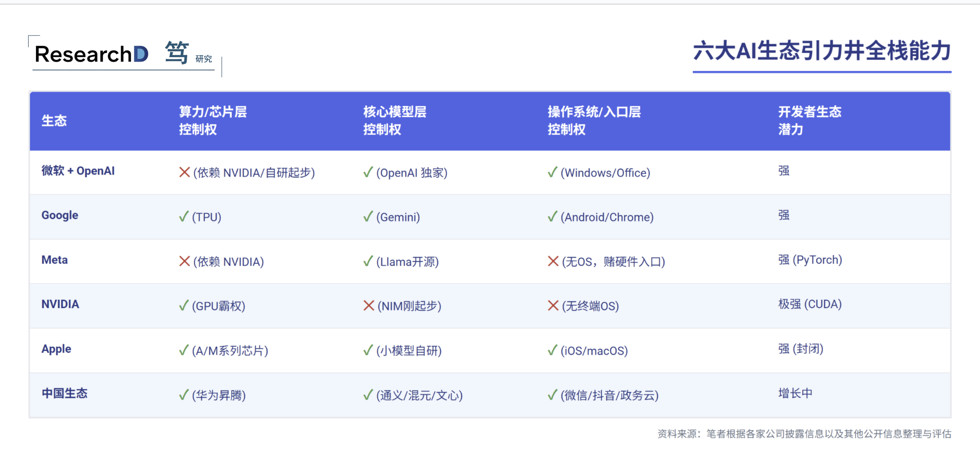980x454 pixels.
Task: Click the red X next to NIM刚起步
Action: tap(369, 306)
